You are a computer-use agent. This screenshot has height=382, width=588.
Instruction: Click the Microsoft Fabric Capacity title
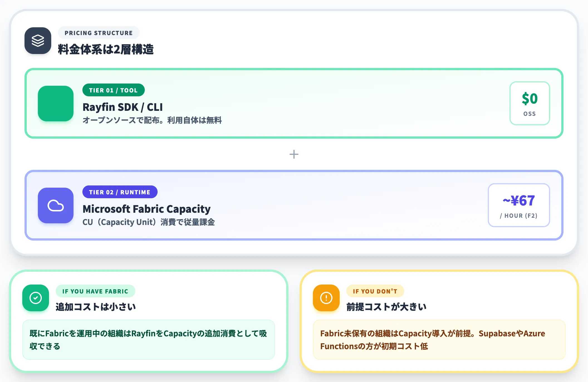click(x=146, y=209)
